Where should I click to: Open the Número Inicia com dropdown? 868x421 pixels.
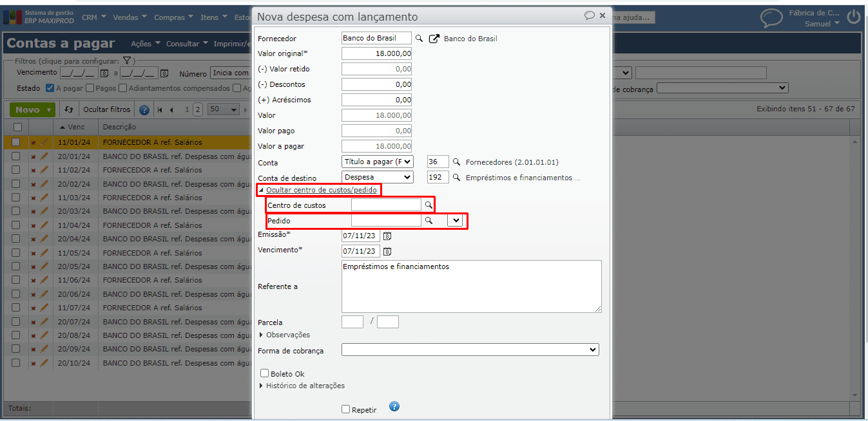(230, 73)
